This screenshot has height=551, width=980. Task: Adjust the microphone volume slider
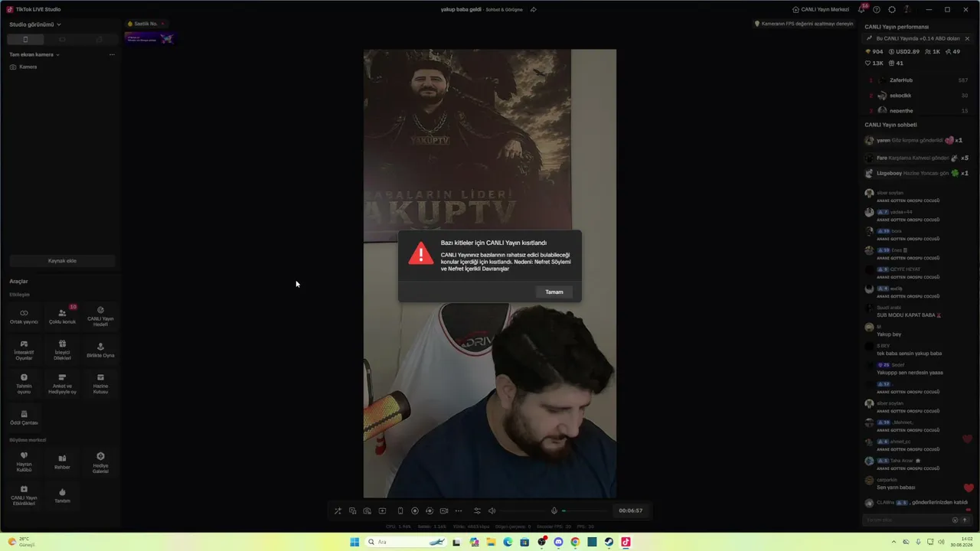click(x=586, y=510)
